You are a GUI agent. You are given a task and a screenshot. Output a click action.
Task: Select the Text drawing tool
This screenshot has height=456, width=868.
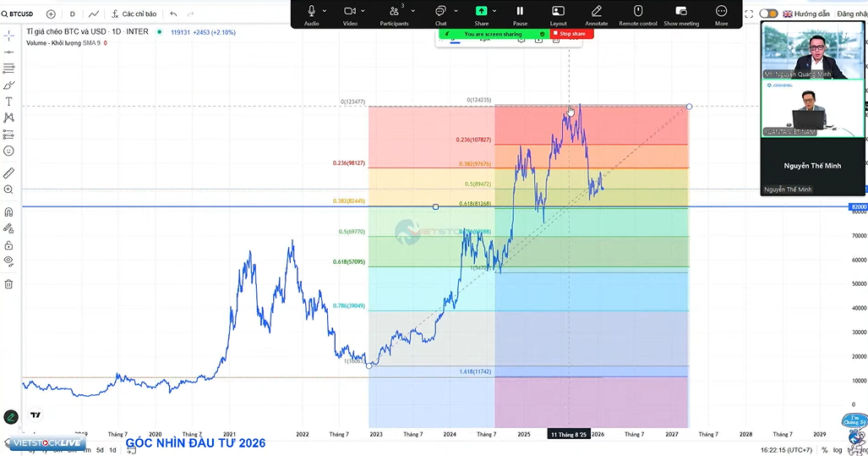point(9,102)
